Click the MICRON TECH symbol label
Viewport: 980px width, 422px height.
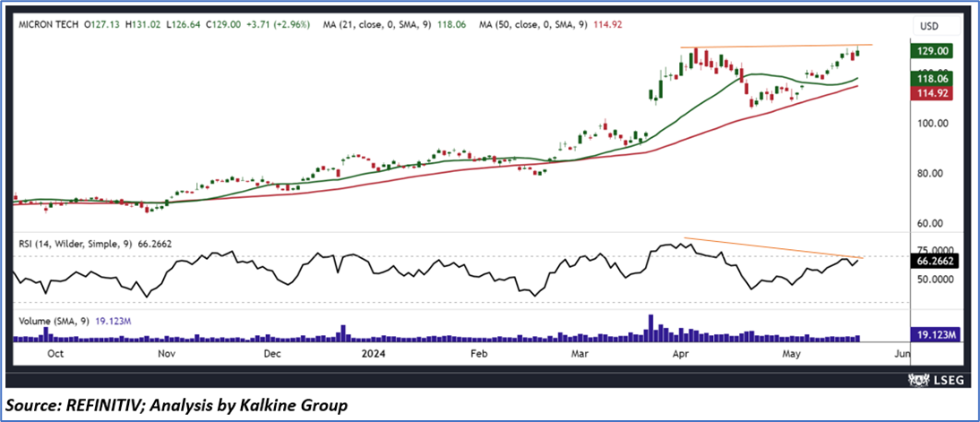47,24
